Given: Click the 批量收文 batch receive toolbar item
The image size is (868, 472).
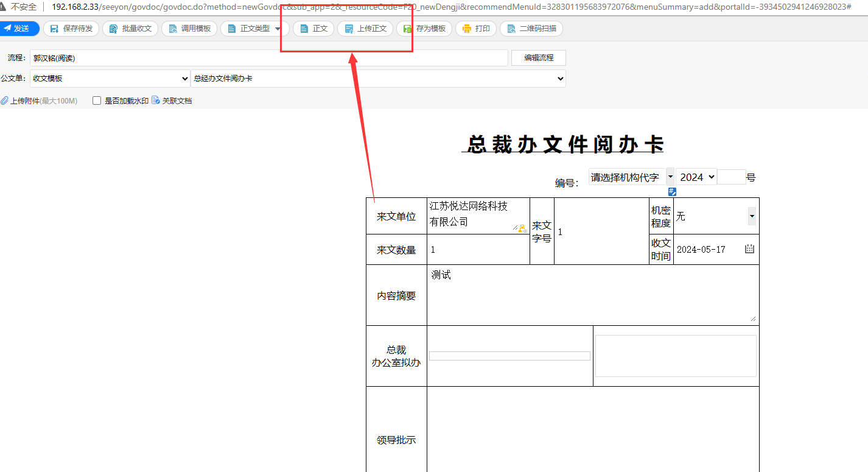Looking at the screenshot, I should pyautogui.click(x=130, y=29).
